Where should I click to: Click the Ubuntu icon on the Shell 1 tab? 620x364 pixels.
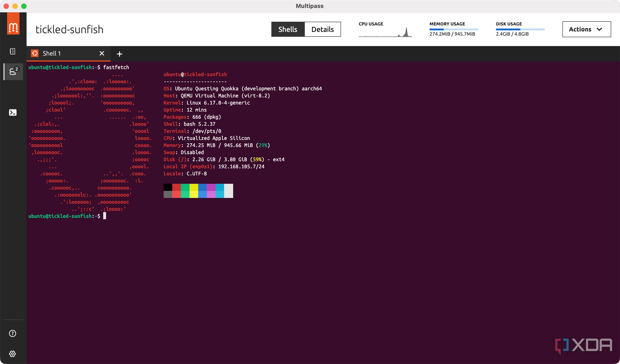pos(35,53)
